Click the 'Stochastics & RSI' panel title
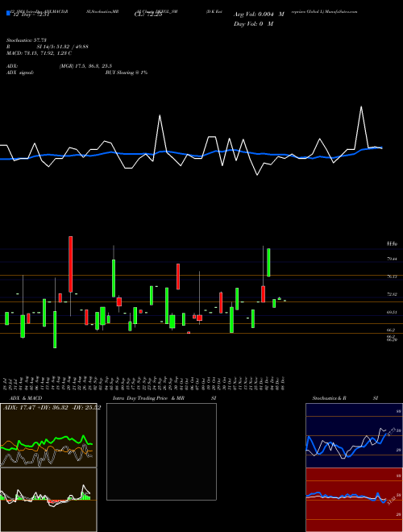The height and width of the screenshot is (532, 403). coord(345,398)
